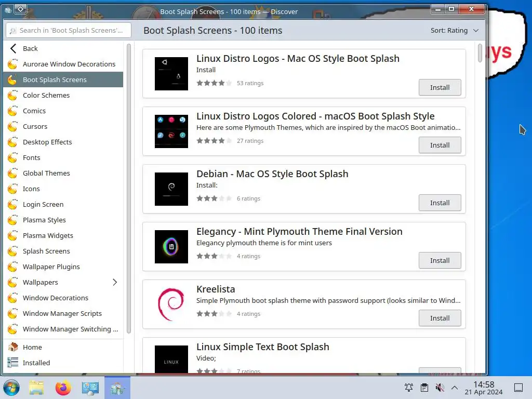Expand the Wallpapers subcategory chevron
532x399 pixels.
point(115,282)
